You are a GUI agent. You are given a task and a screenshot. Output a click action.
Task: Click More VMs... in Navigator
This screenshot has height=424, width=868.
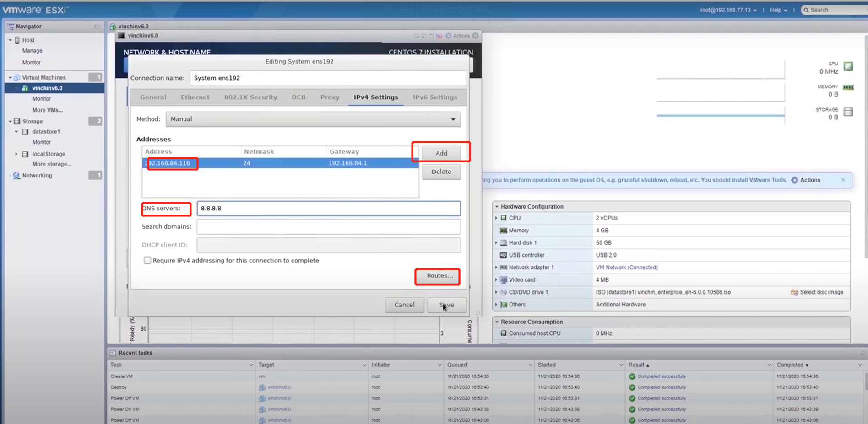48,110
